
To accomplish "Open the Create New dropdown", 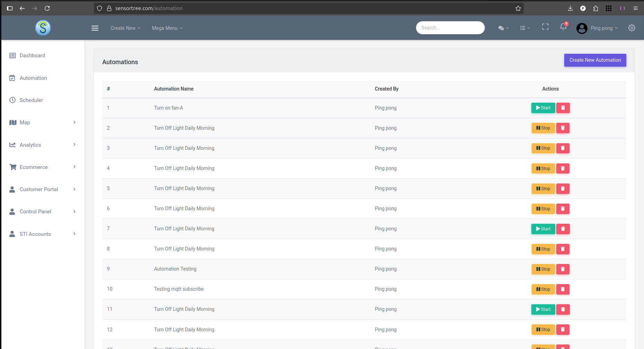I will 125,28.
